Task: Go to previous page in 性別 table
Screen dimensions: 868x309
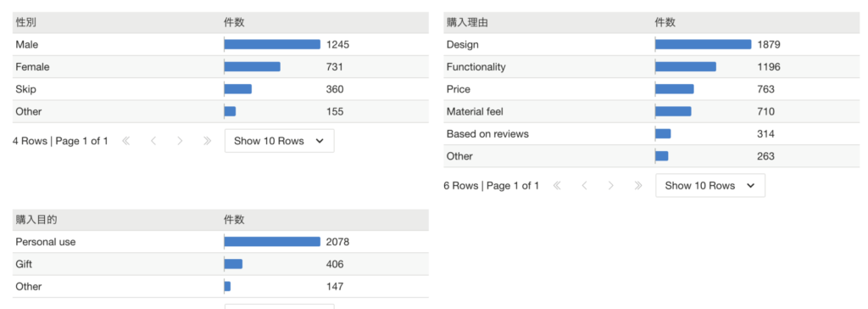Action: (153, 141)
